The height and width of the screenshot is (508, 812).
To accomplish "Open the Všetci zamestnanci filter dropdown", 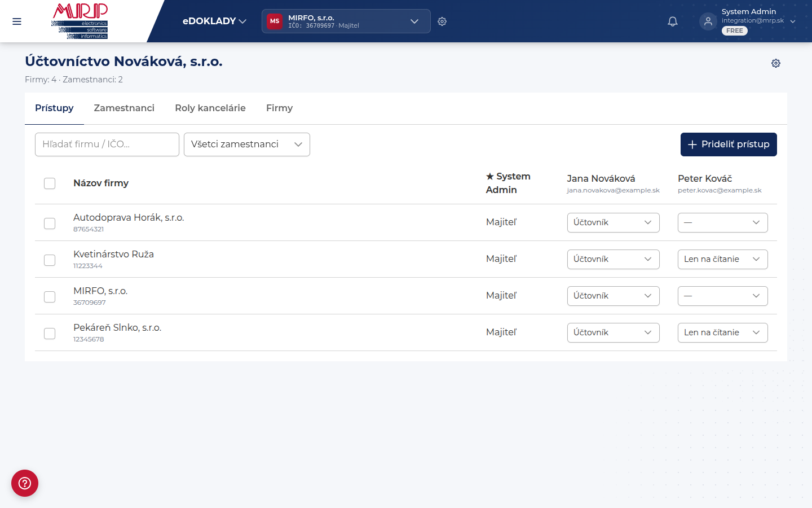I will point(247,144).
